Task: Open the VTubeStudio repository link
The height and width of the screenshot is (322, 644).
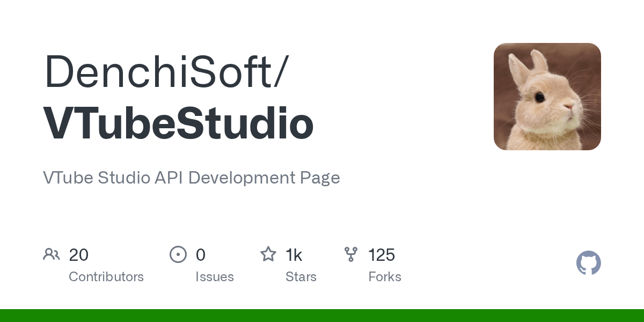Action: pyautogui.click(x=178, y=122)
